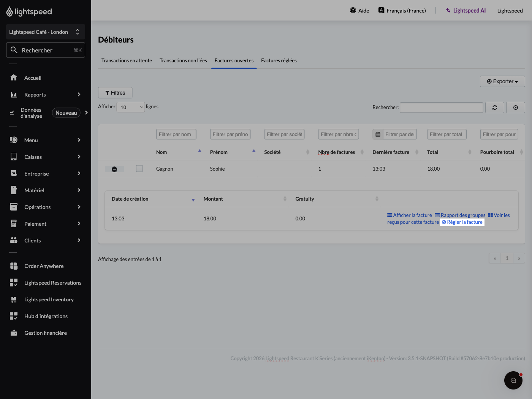The image size is (532, 399).
Task: Click the Lightspeed AI sparkle icon
Action: (x=448, y=10)
